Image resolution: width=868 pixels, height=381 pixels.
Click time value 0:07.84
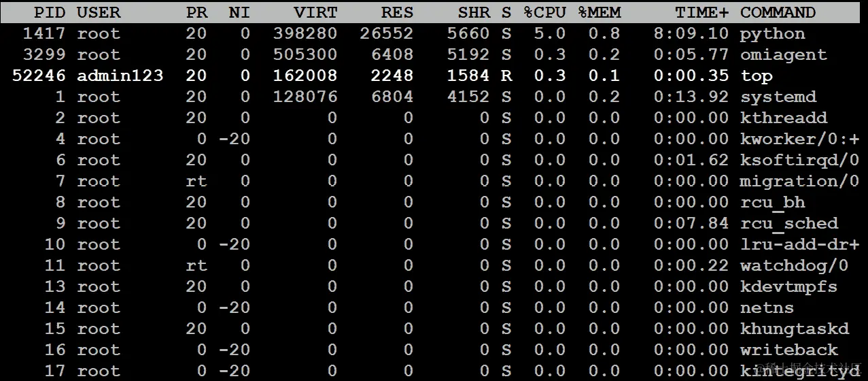point(691,224)
